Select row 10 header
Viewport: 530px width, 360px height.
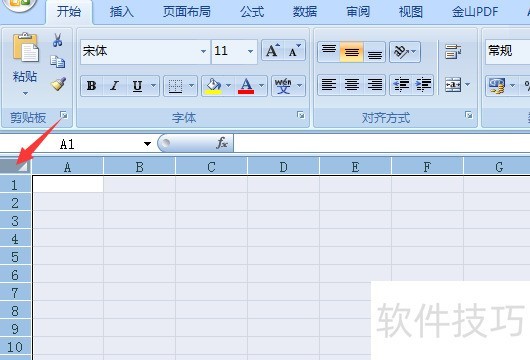coord(15,347)
